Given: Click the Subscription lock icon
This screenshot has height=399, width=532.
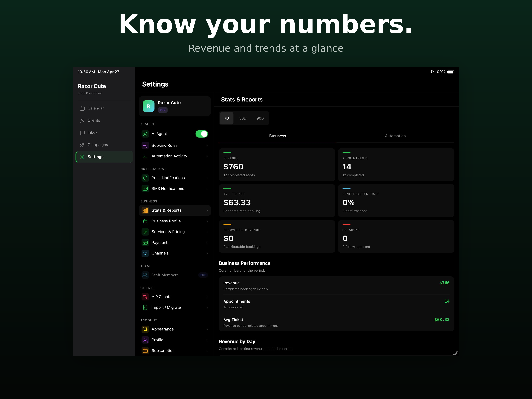Looking at the screenshot, I should 145,351.
